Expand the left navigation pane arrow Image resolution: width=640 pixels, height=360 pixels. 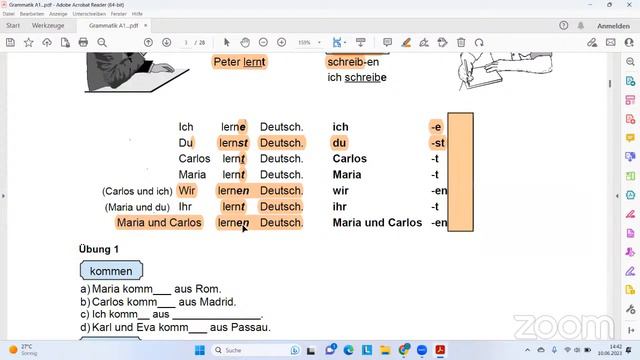[x=3, y=196]
